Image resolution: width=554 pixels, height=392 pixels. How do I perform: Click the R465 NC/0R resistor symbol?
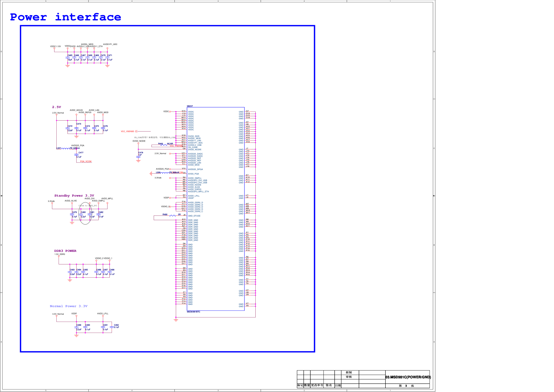pos(164,145)
